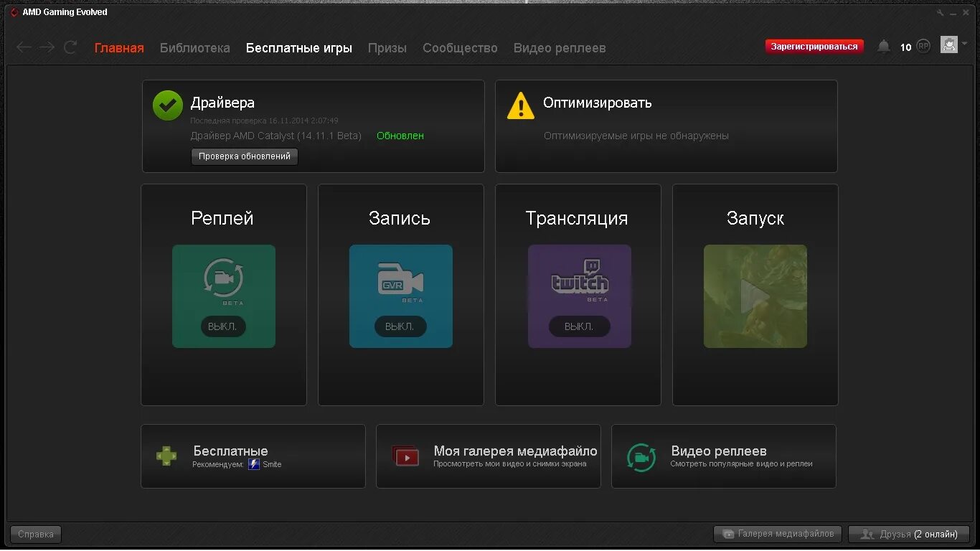Enable recording with ВЫКЛ. switch in Запись
Screen dimensions: 980x551
coord(400,326)
